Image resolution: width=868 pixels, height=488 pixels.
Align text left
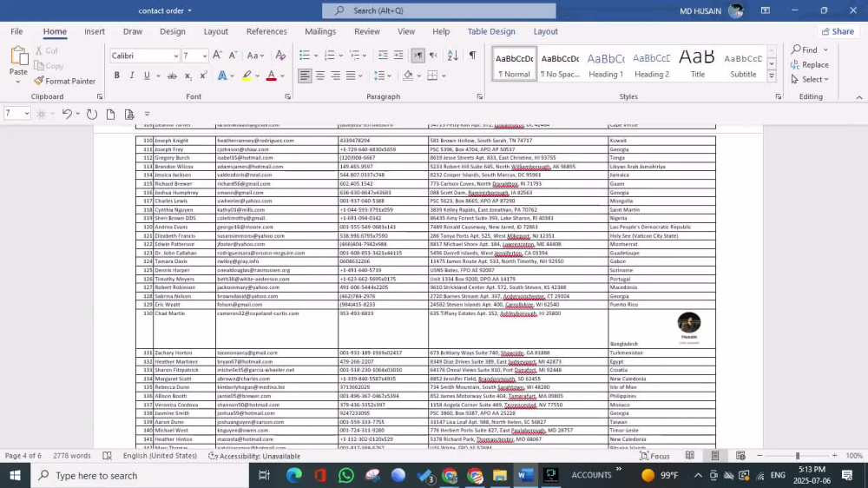305,76
